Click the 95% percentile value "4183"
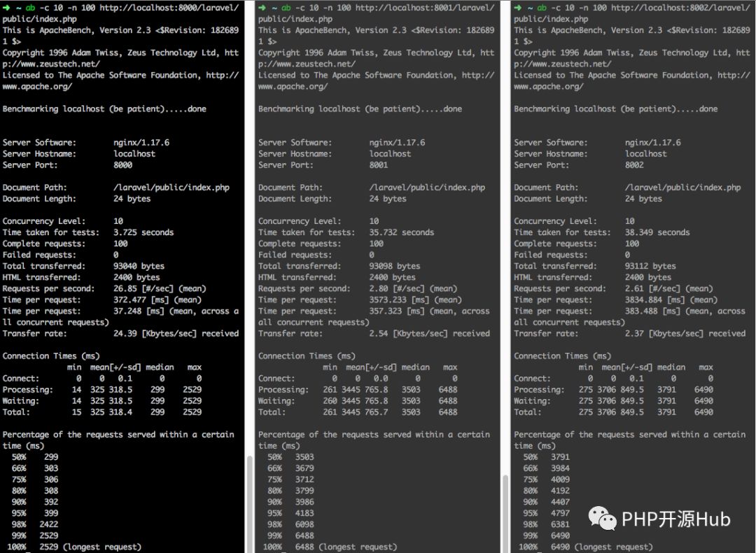The width and height of the screenshot is (756, 553). tap(304, 513)
